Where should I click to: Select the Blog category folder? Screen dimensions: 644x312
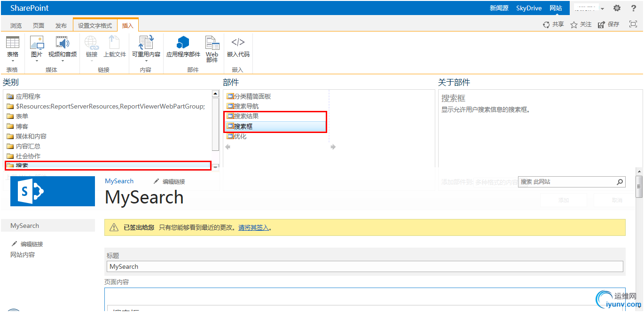click(x=17, y=126)
